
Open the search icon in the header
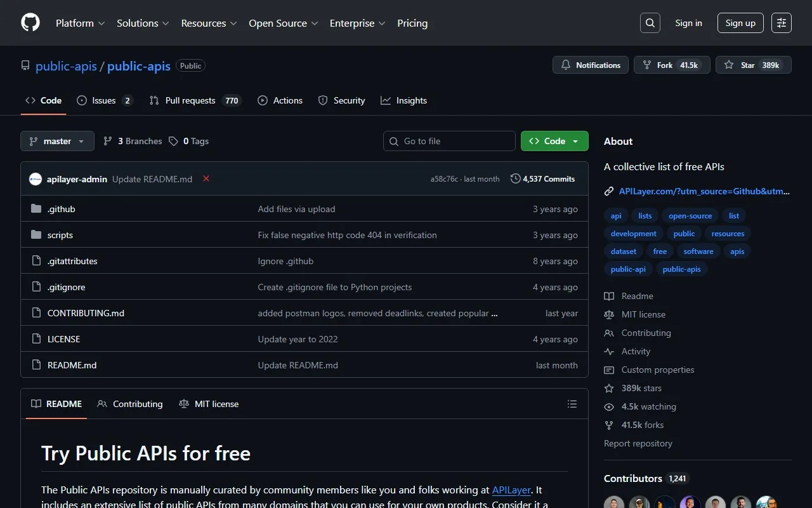click(x=650, y=22)
